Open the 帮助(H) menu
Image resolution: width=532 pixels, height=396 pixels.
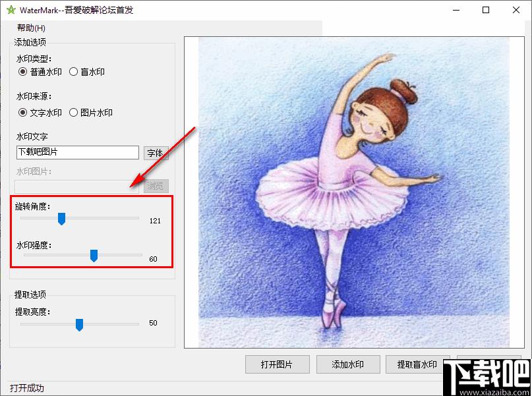31,28
